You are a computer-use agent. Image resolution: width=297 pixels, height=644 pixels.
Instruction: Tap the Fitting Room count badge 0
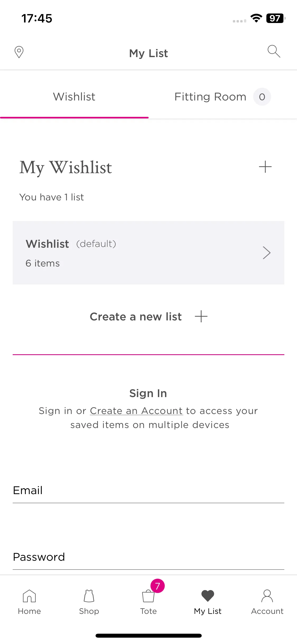click(x=262, y=97)
